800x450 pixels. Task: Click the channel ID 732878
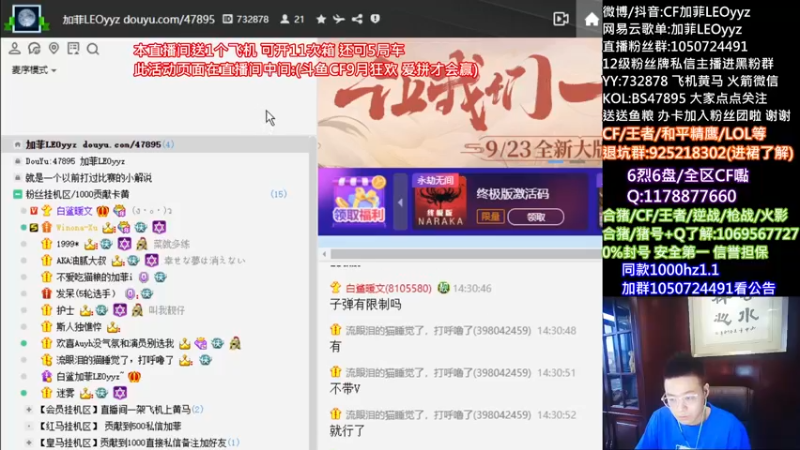point(252,19)
